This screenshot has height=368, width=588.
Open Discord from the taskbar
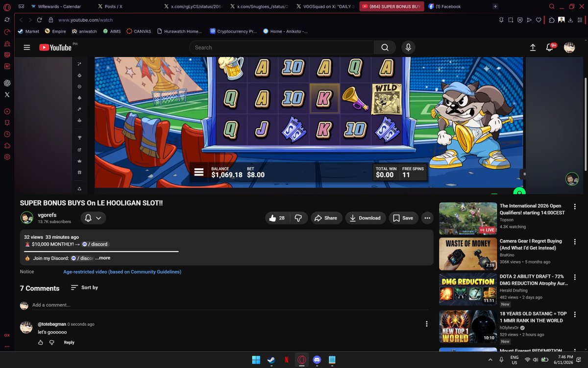click(x=317, y=360)
